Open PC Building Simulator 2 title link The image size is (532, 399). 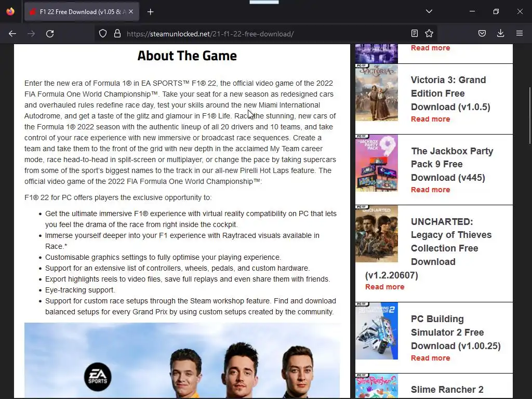[456, 332]
